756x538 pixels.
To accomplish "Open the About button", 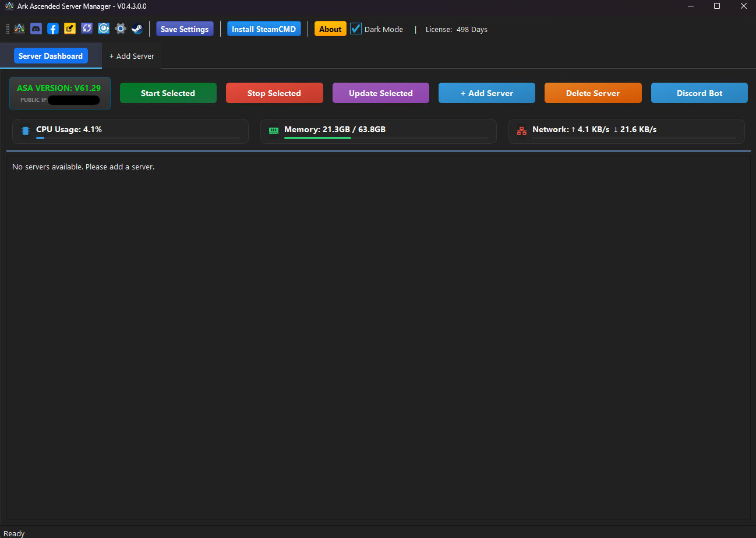I will click(330, 29).
